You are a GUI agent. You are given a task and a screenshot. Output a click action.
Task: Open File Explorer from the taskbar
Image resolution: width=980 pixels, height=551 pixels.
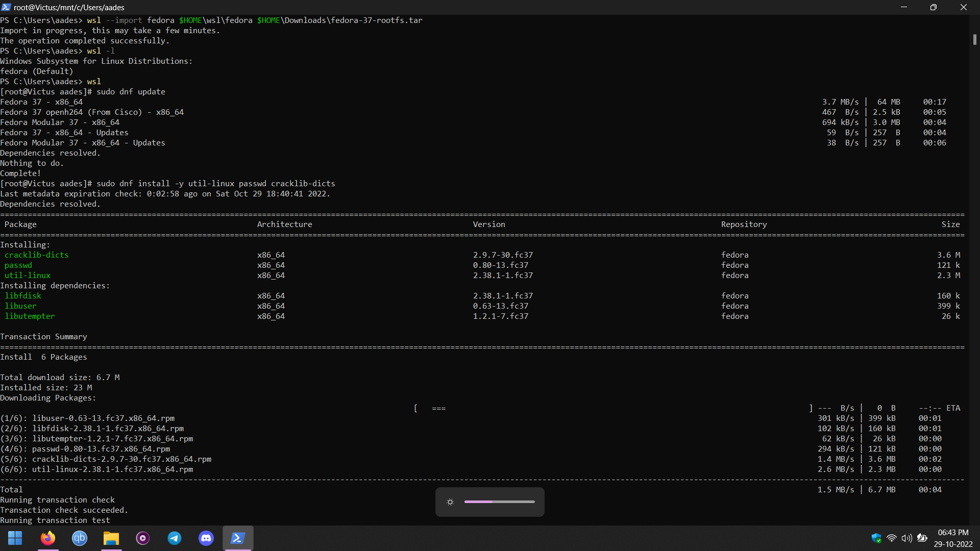pyautogui.click(x=111, y=538)
